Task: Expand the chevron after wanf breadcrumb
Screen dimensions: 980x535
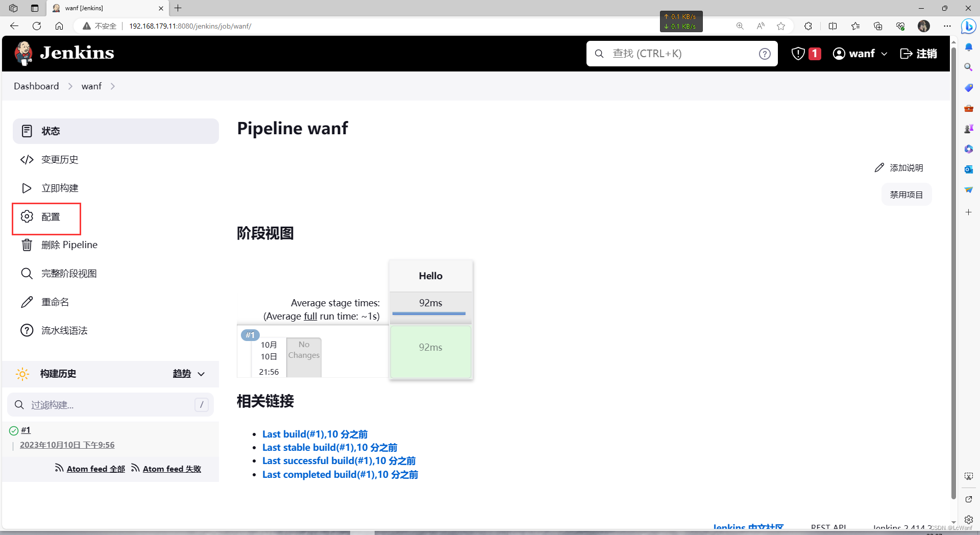Action: (113, 86)
